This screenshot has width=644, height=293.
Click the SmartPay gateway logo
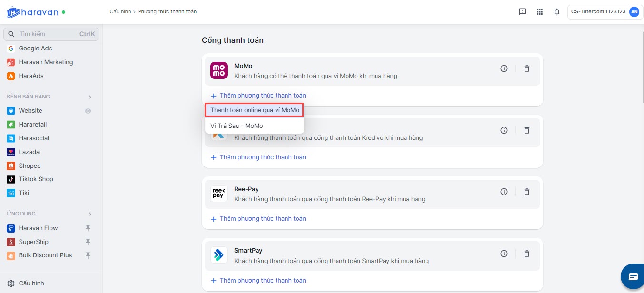coord(219,255)
